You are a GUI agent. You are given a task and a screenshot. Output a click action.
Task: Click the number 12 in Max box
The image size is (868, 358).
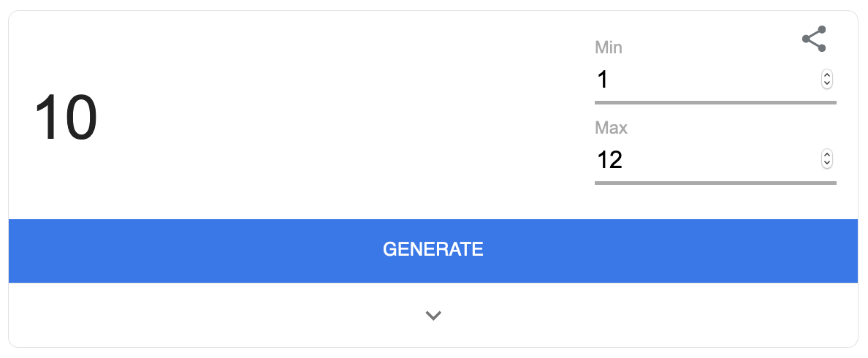tap(609, 159)
